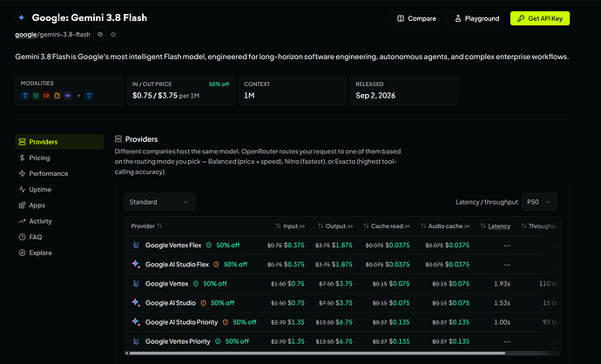
Task: Sort providers by Throughput column
Action: point(540,226)
